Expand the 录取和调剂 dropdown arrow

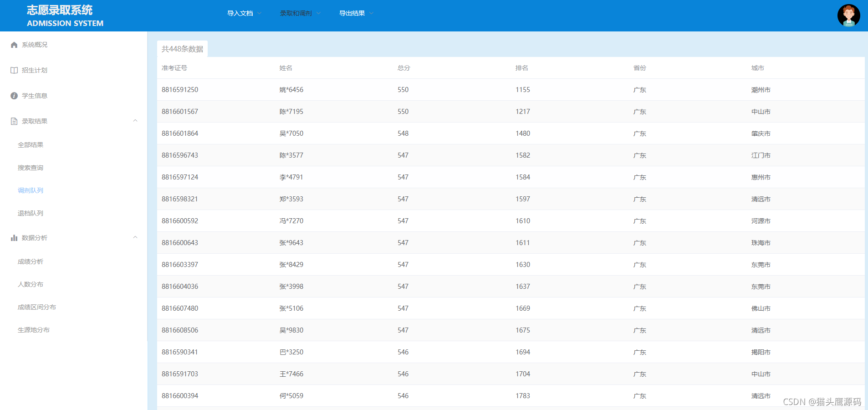point(318,13)
